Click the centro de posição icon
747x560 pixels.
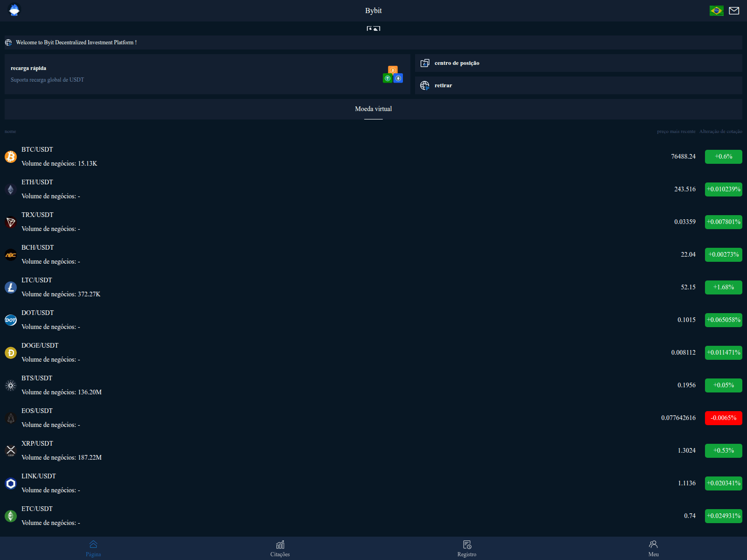pos(425,63)
